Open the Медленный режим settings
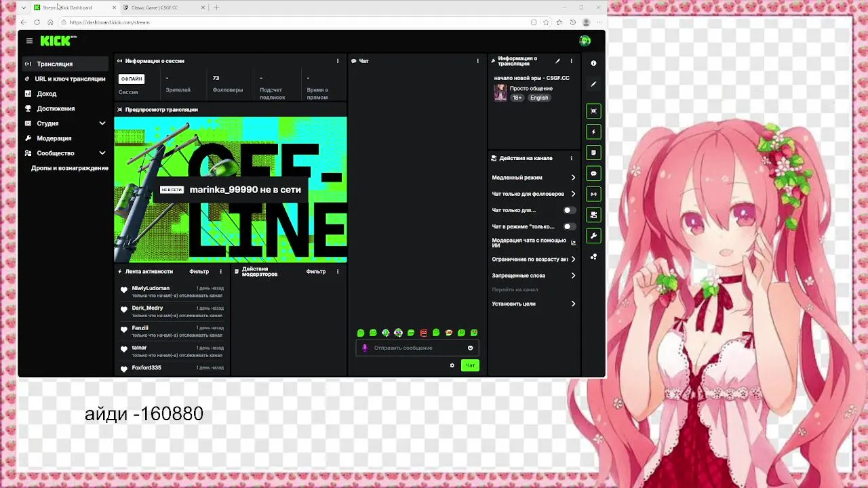 tap(534, 178)
